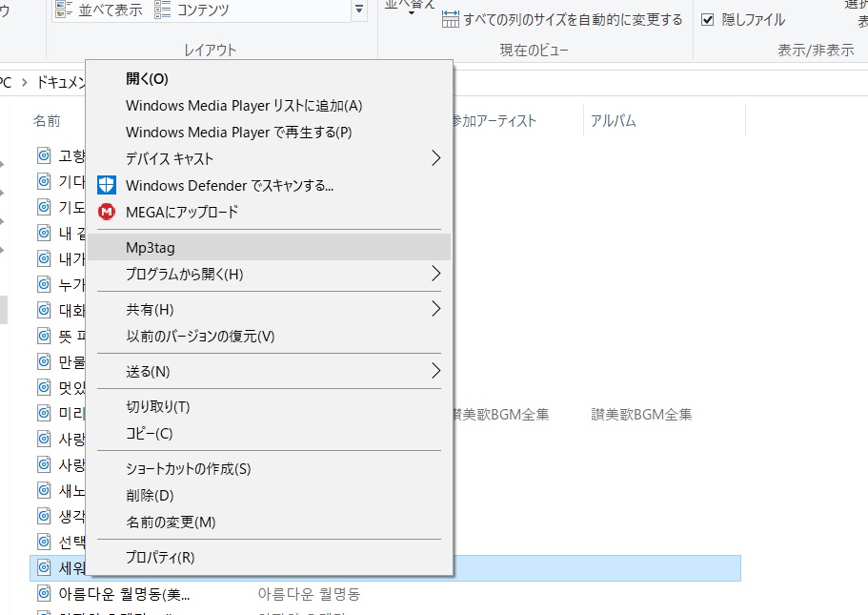The width and height of the screenshot is (868, 615).
Task: Click the 讃美歌BGM全集 album cell
Action: click(641, 415)
